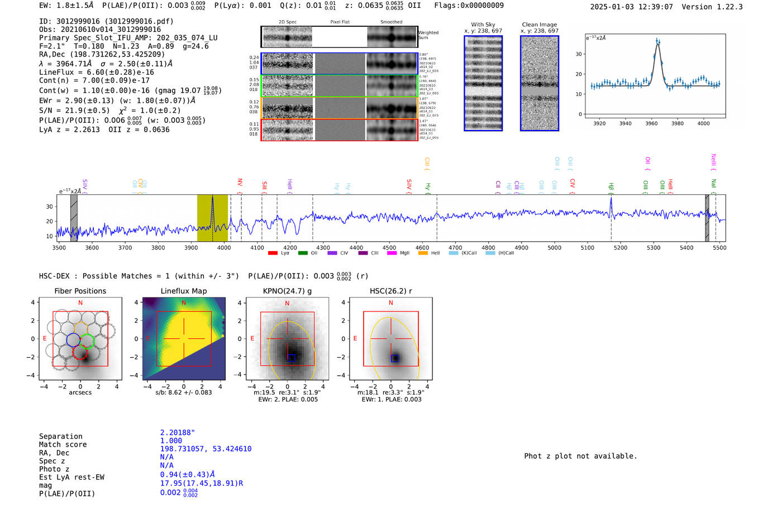Click the red Lyα legend swatch
Screen dimensions: 782x532
click(x=273, y=253)
